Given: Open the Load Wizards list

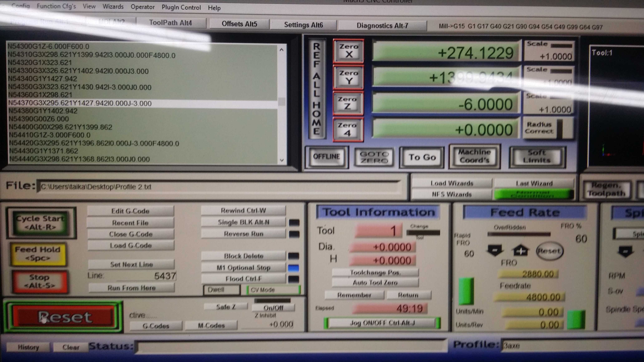Looking at the screenshot, I should pyautogui.click(x=451, y=183).
